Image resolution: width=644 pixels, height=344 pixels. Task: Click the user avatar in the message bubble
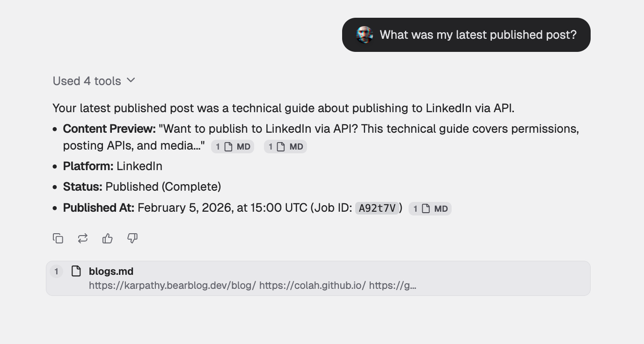tap(364, 35)
